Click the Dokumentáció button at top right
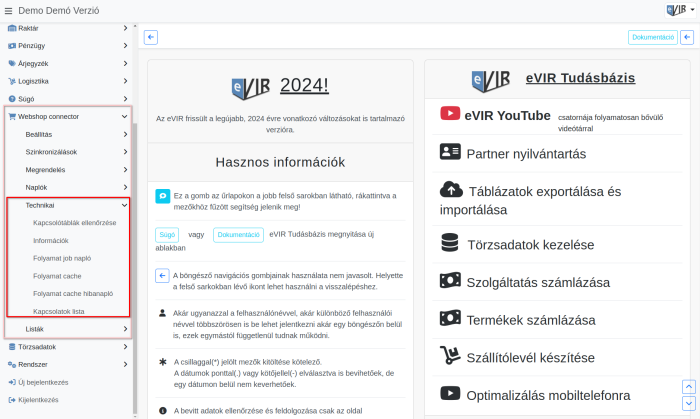The image size is (700, 419). click(653, 37)
